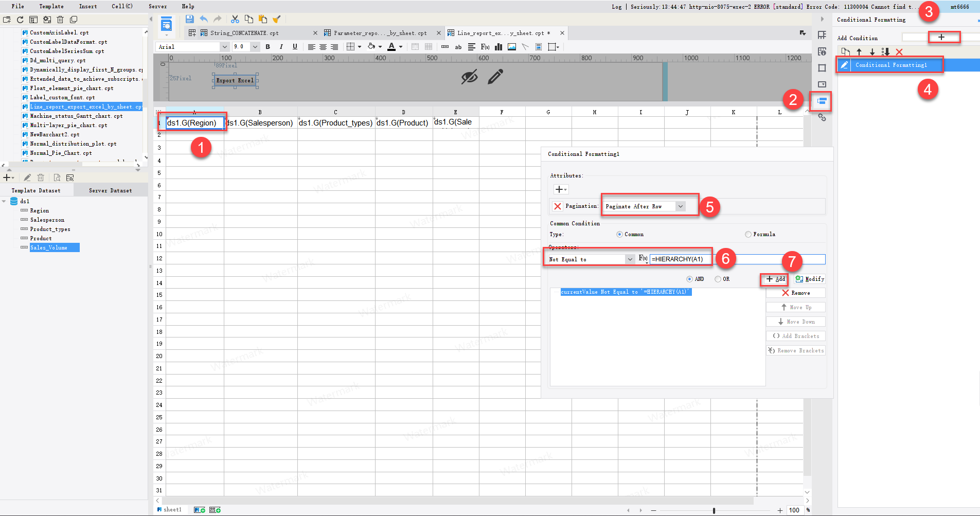
Task: Open the Template menu
Action: point(51,6)
